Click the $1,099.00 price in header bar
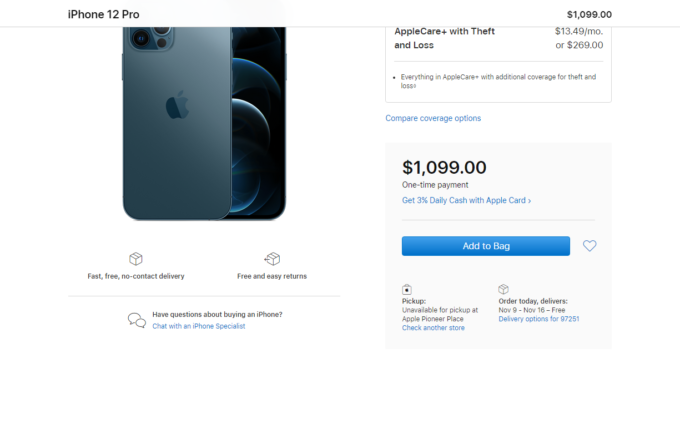 pos(589,14)
